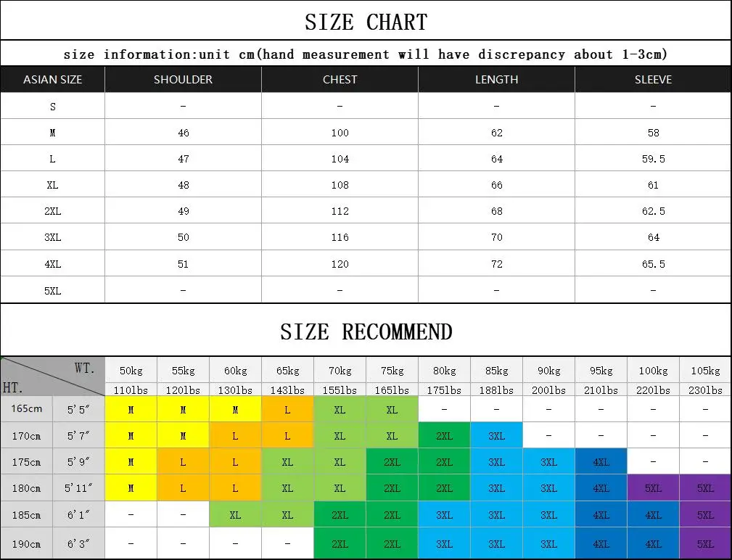Select the 165cm height row label

click(27, 409)
